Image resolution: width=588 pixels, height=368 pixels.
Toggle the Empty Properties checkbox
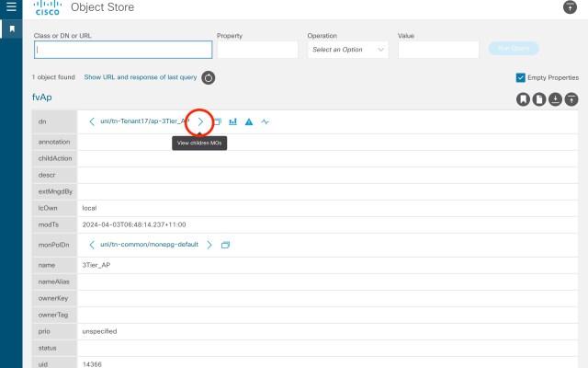(521, 78)
